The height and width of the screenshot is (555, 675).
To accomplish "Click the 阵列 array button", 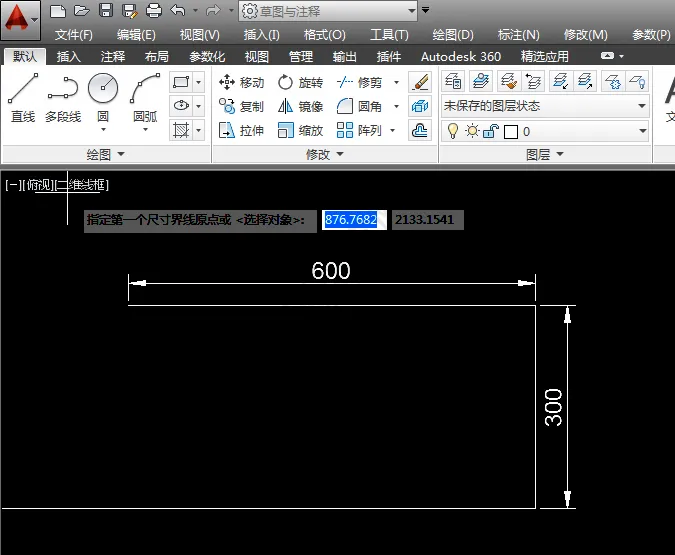I will (x=359, y=130).
